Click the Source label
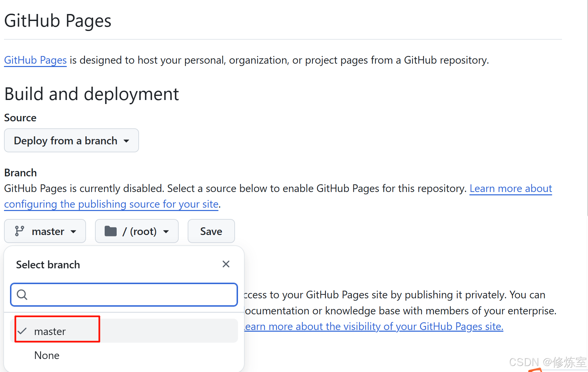The width and height of the screenshot is (588, 372). click(20, 118)
